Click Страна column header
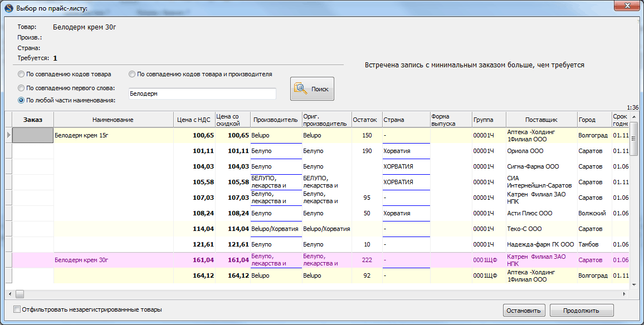This screenshot has width=644, height=325. click(406, 120)
